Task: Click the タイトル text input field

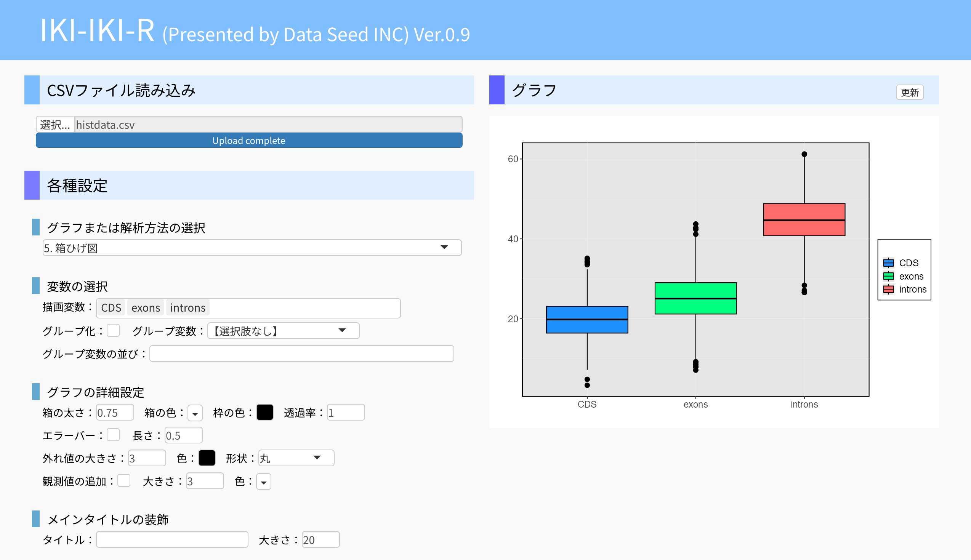Action: [x=172, y=539]
